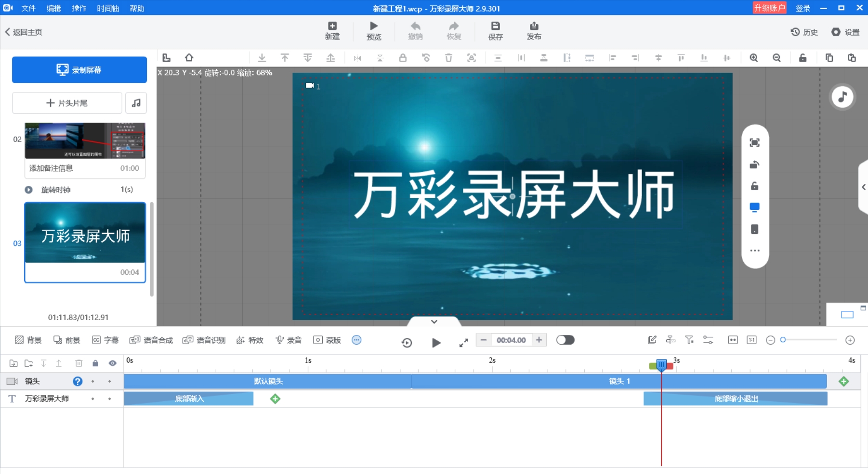Image resolution: width=868 pixels, height=474 pixels.
Task: Open the 编辑 menu
Action: pos(53,8)
